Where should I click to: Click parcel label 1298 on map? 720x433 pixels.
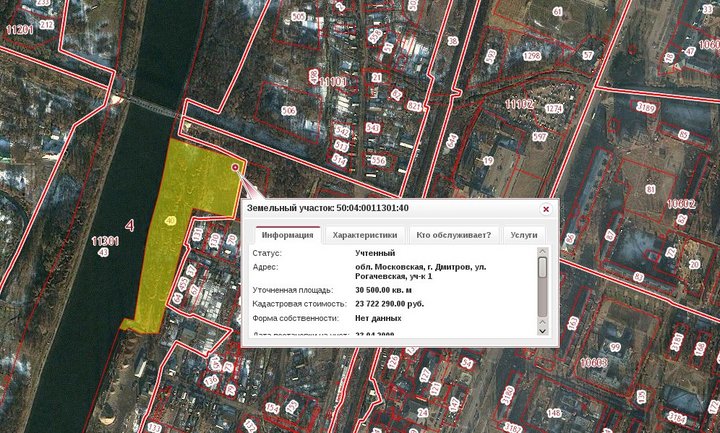tap(531, 56)
